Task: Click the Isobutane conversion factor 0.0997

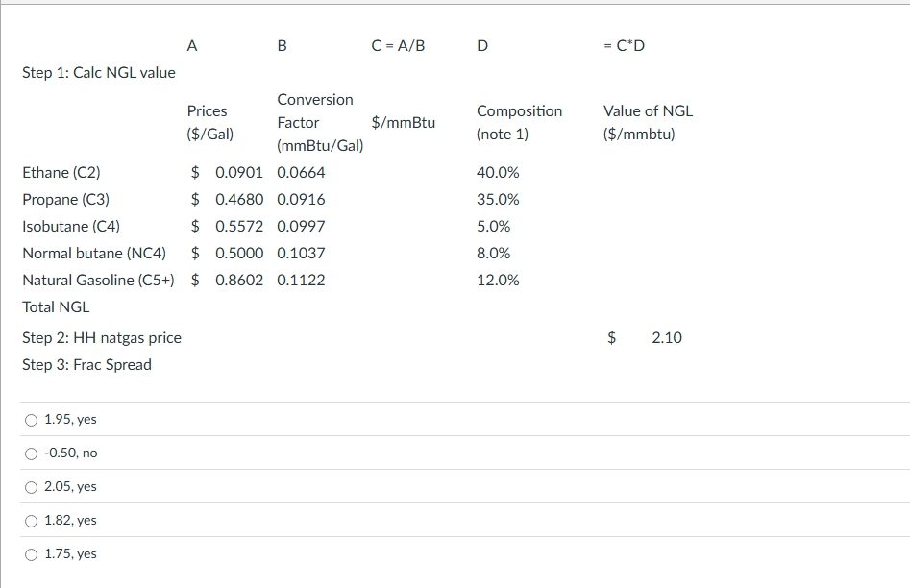Action: pyautogui.click(x=301, y=227)
